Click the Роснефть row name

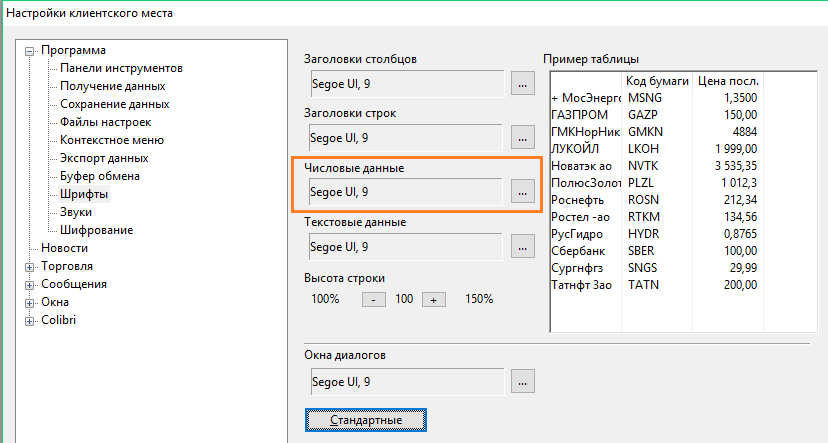coord(577,200)
